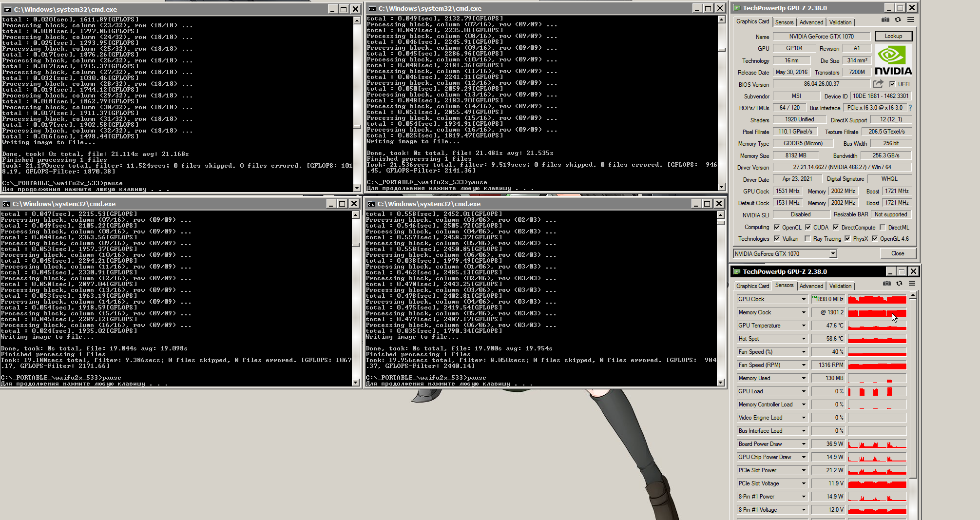Click scroll-up arrow in cmd window showing avg: 19.098s
Image resolution: width=980 pixels, height=520 pixels.
tap(355, 215)
